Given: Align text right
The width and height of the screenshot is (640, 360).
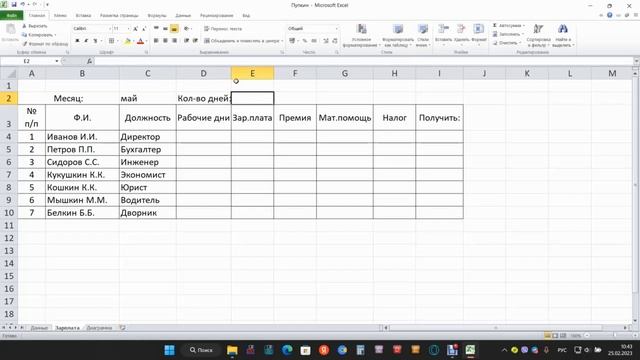Looking at the screenshot, I should 174,41.
